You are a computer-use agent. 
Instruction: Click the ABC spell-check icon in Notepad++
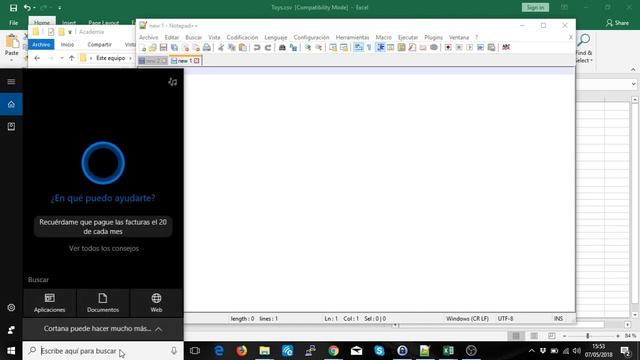click(x=506, y=47)
